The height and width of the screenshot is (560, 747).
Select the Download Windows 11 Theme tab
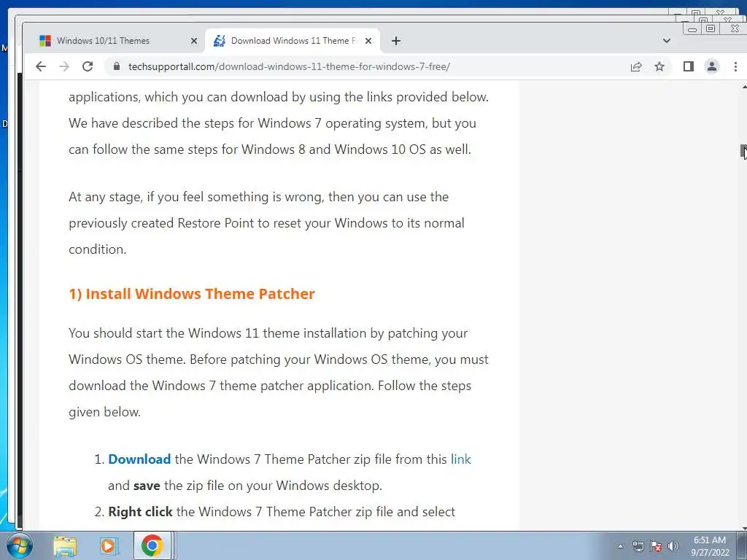293,41
